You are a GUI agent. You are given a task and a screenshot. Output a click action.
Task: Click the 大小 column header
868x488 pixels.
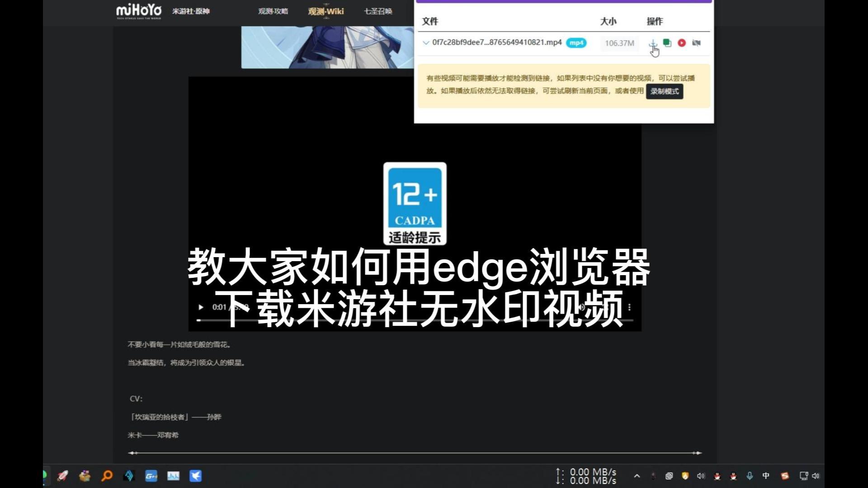(608, 21)
